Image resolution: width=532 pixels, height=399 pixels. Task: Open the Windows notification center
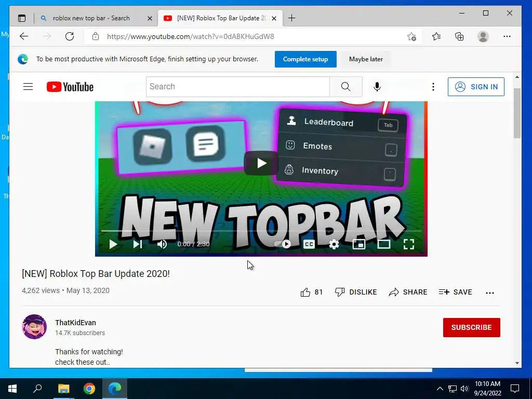coord(515,389)
